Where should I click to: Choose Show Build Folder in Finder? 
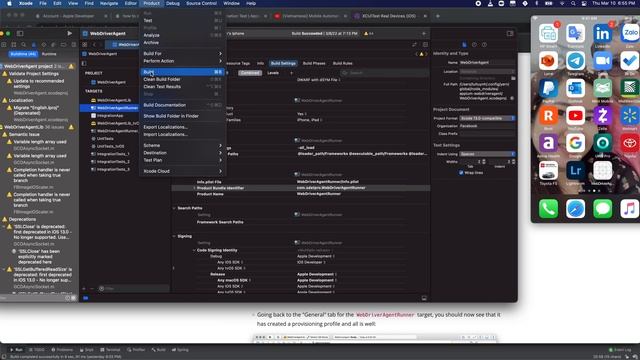182,116
